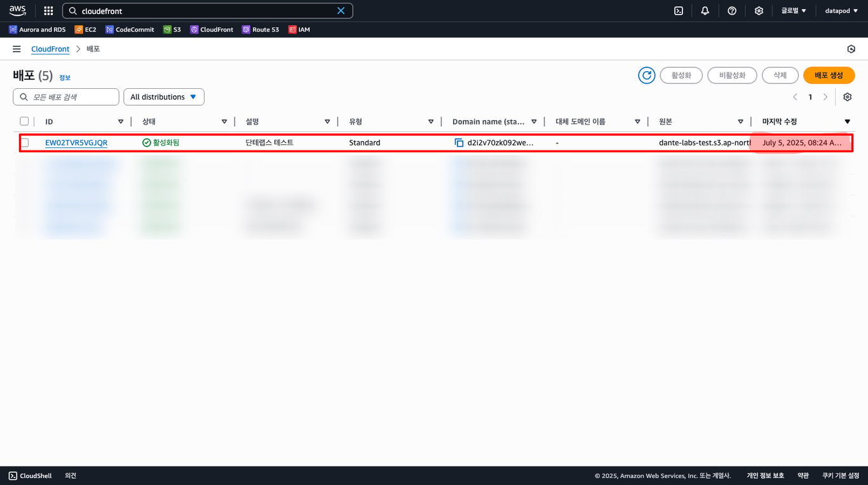The image size is (868, 485).
Task: Open the EC2 favorite shortcut
Action: coord(85,29)
